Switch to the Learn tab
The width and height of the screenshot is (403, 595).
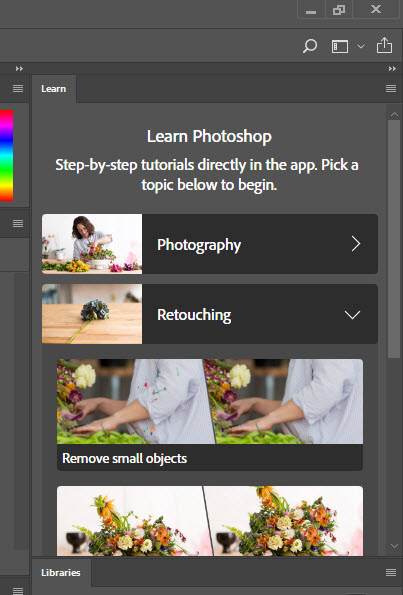[x=54, y=89]
